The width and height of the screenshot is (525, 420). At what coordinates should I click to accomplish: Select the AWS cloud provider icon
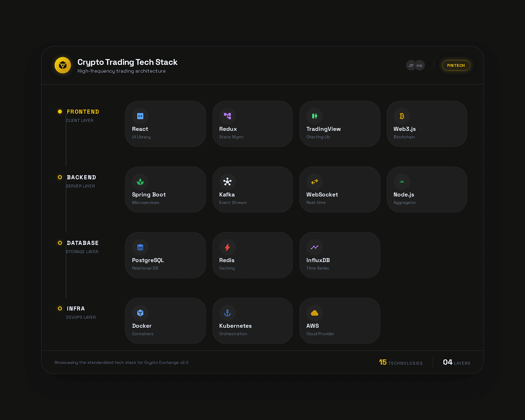tap(314, 313)
